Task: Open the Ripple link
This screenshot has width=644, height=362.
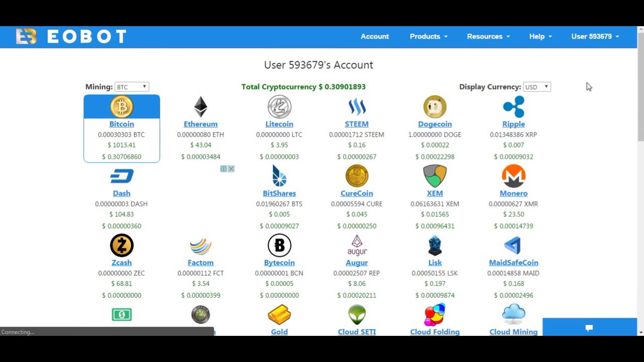Action: pyautogui.click(x=514, y=124)
